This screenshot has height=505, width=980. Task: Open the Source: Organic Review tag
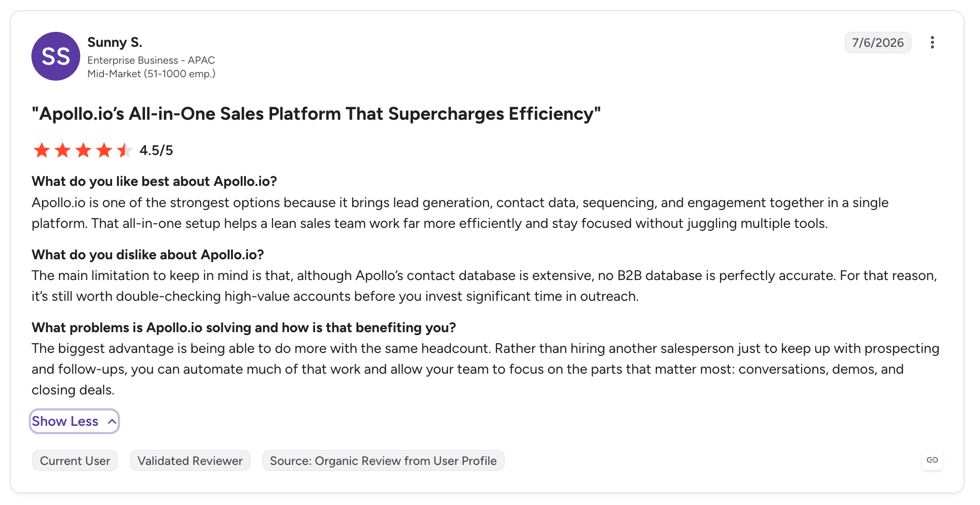click(383, 461)
